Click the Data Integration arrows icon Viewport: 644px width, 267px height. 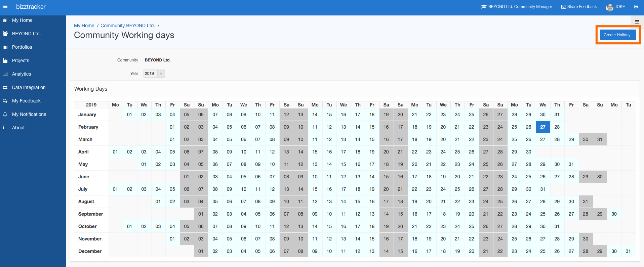(5, 87)
